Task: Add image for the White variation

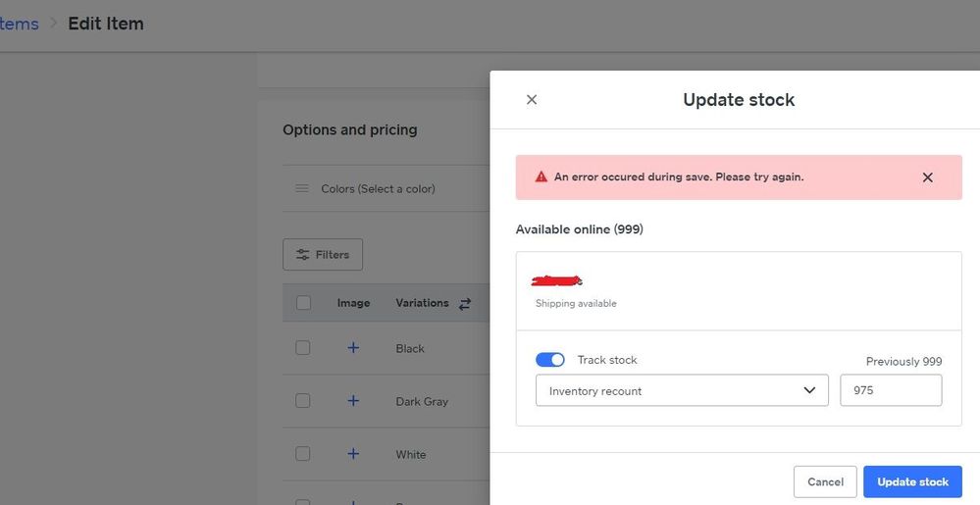Action: [353, 454]
